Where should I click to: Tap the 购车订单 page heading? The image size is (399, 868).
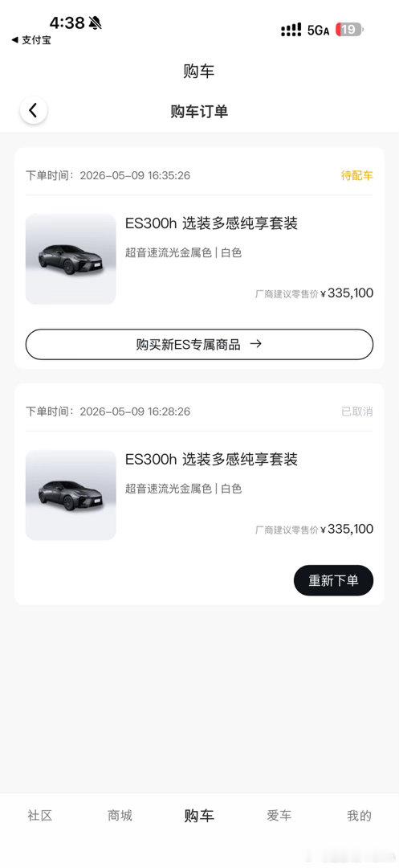[199, 111]
